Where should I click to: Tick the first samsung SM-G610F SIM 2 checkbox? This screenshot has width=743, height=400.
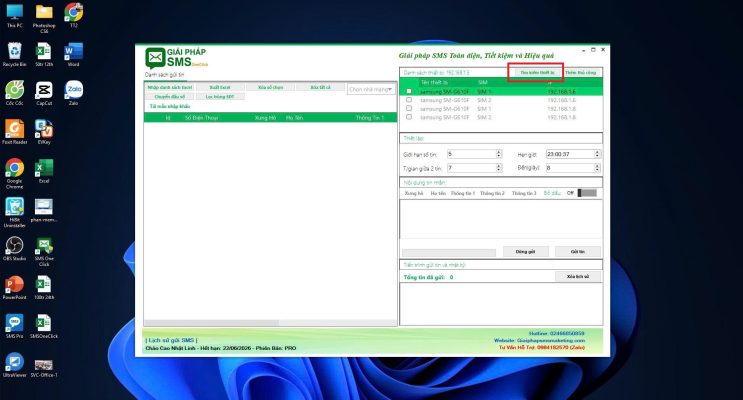point(408,100)
